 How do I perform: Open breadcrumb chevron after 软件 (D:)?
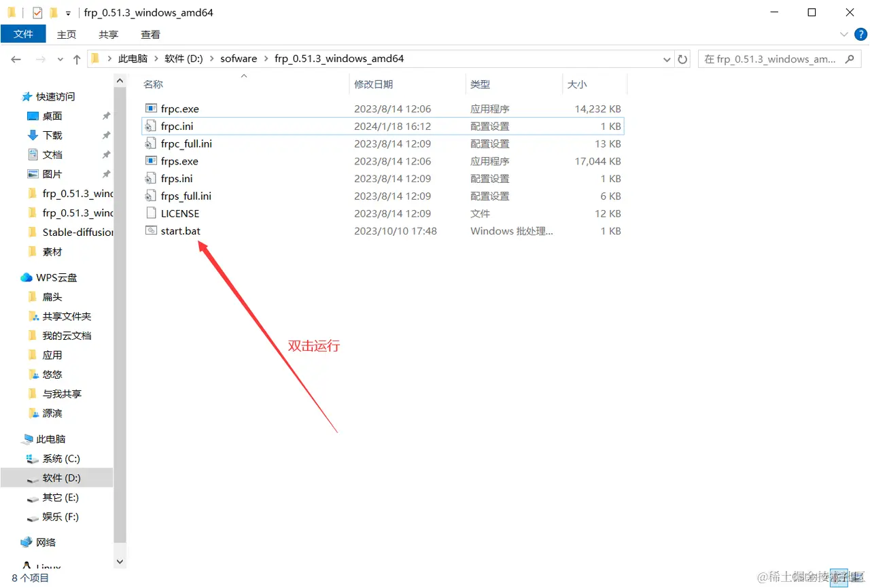click(211, 59)
